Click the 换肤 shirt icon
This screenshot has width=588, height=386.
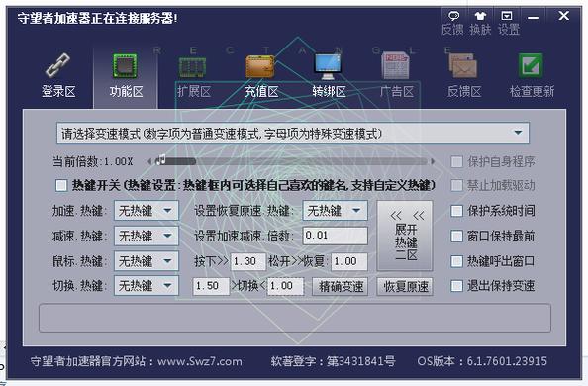click(x=480, y=16)
